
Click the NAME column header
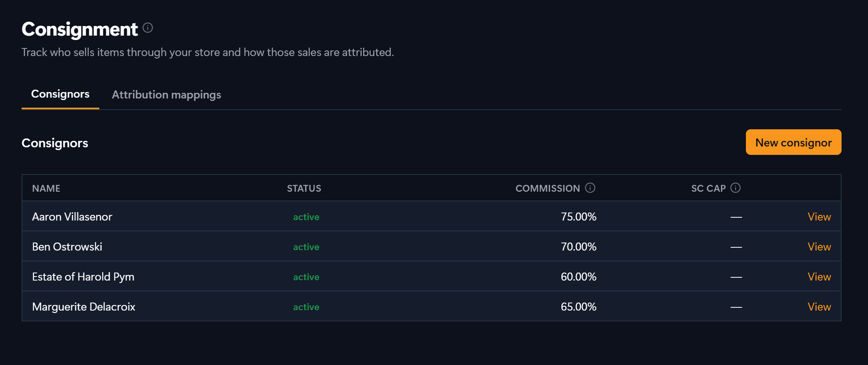tap(46, 188)
